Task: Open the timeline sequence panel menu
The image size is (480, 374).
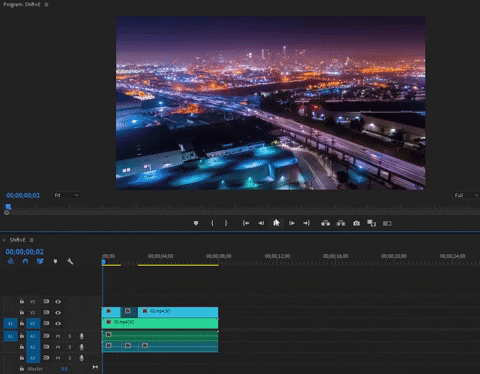Action: [x=32, y=240]
